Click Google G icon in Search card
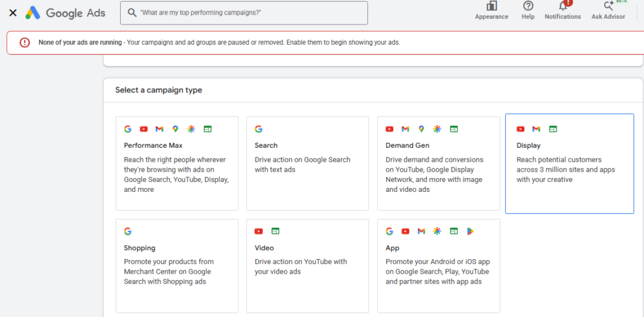Image resolution: width=644 pixels, height=317 pixels. [258, 129]
